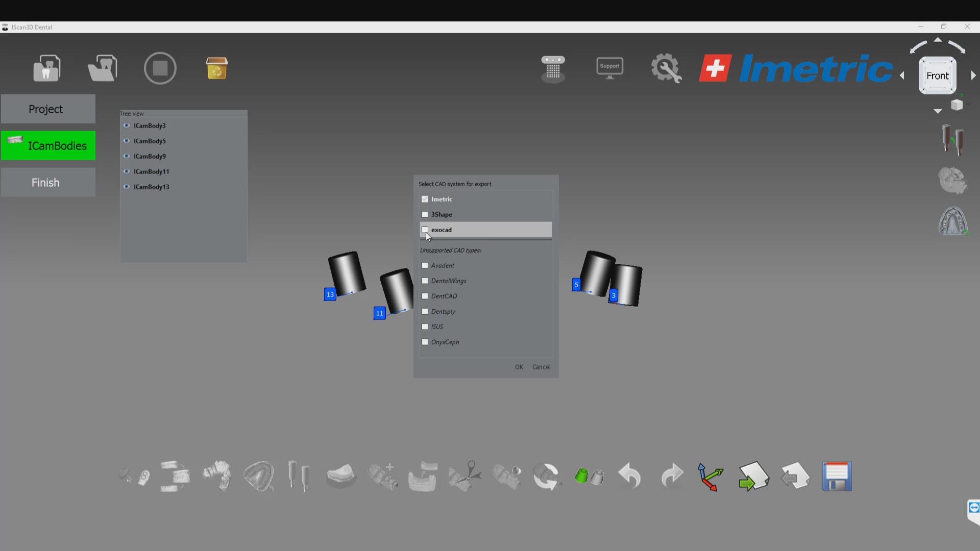The image size is (980, 551).
Task: Open the view cube dropdown arrow
Action: 968,105
